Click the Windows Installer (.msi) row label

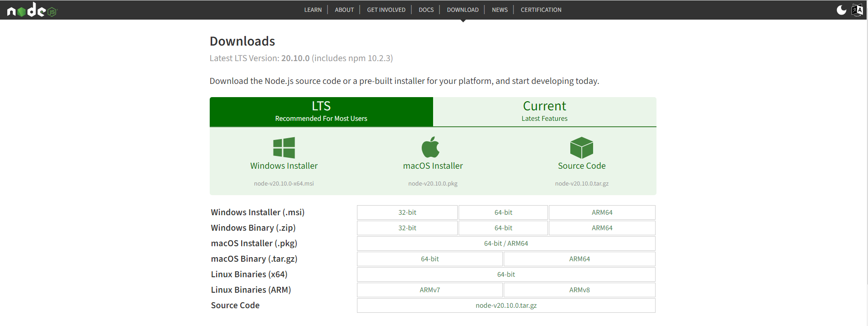[x=258, y=212]
